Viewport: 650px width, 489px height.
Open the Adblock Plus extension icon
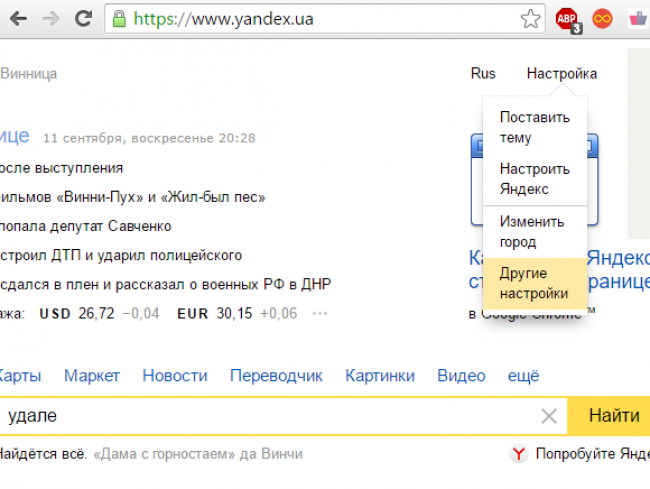(x=567, y=19)
